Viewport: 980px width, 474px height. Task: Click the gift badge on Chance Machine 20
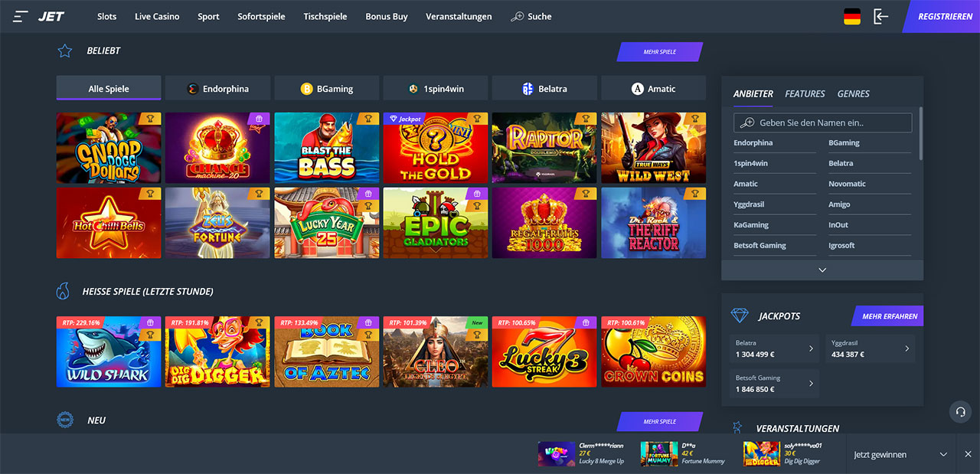pos(259,119)
